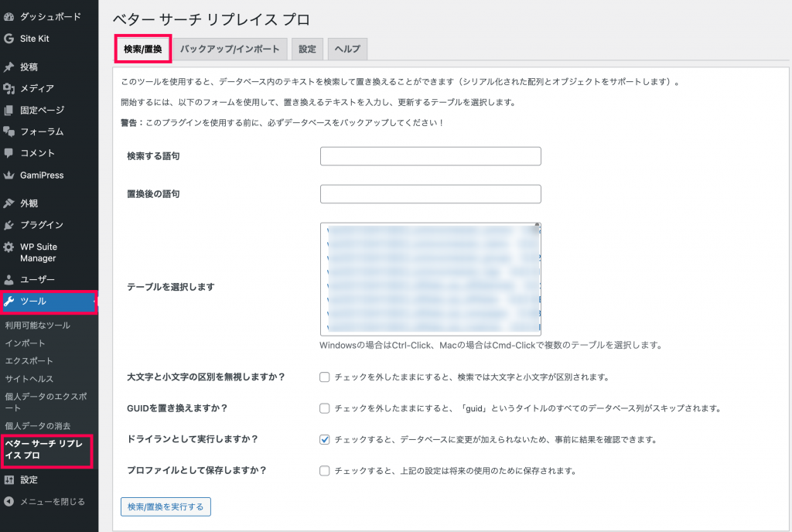Click the 大文字と小文字の区別を無視しますか？ label
792x532 pixels.
point(206,377)
